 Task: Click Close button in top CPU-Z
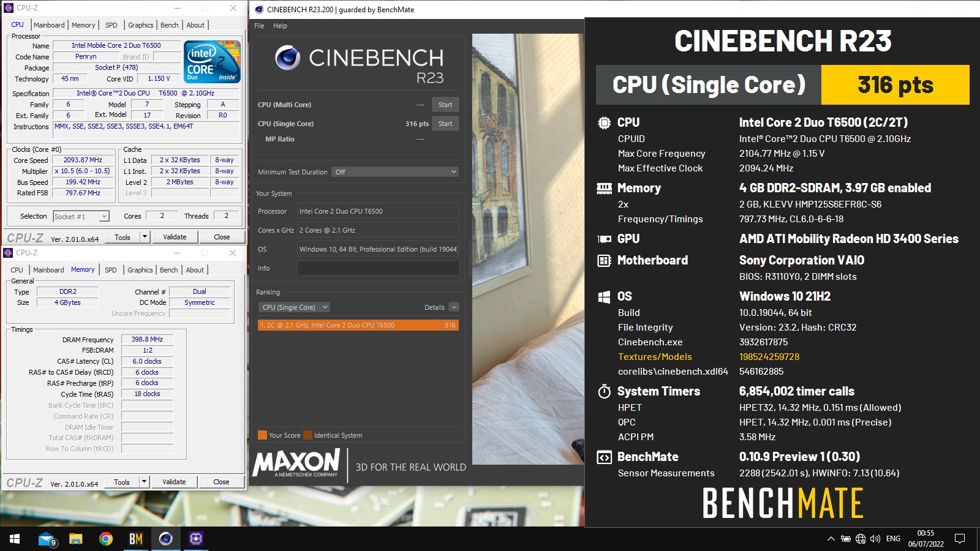(222, 237)
